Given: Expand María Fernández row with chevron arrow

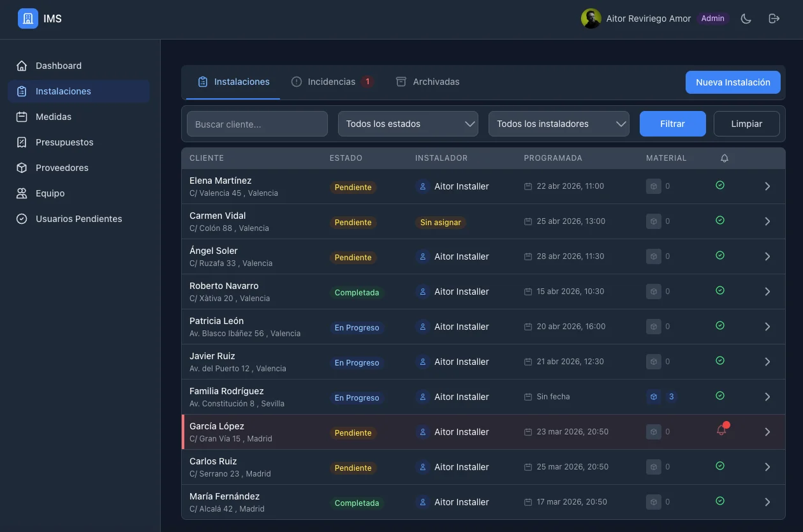Looking at the screenshot, I should click(x=767, y=502).
